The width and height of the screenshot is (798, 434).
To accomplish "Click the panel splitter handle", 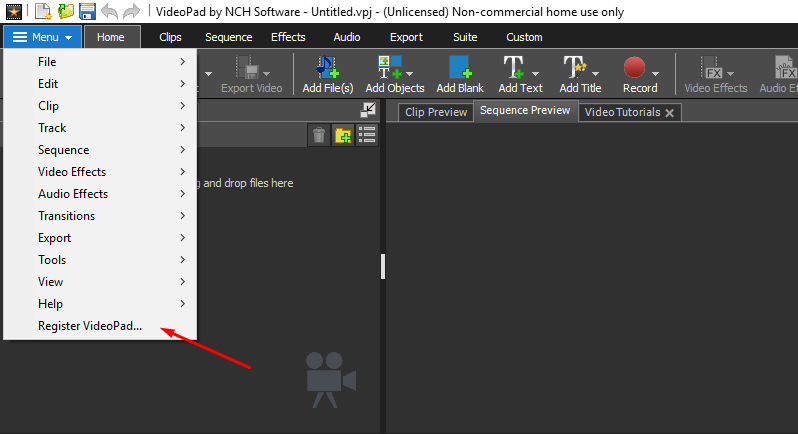I will [x=383, y=266].
